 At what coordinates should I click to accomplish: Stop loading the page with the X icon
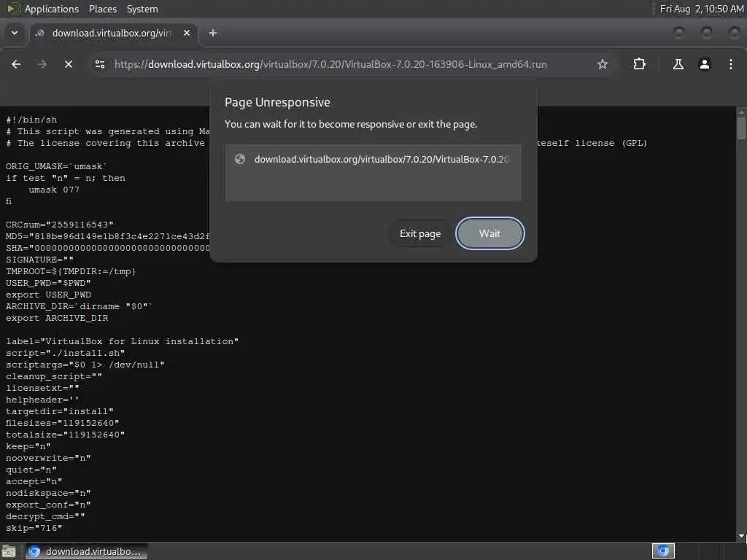pyautogui.click(x=69, y=64)
